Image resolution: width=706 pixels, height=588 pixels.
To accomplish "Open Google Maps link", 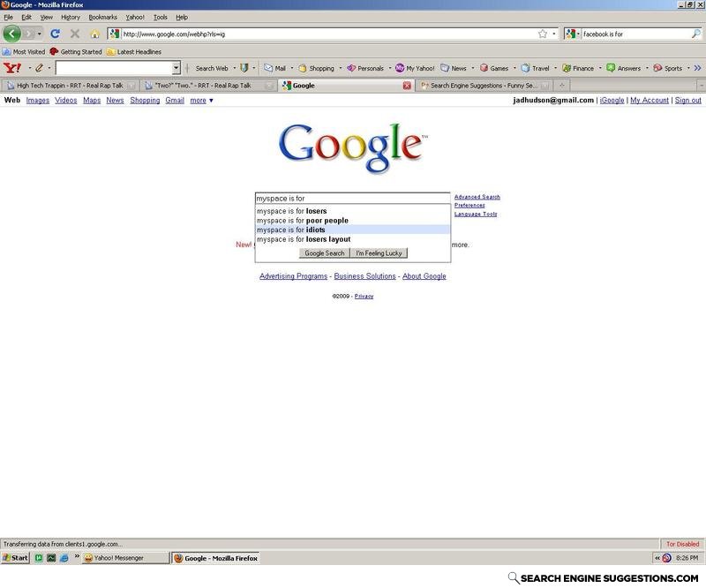I will (x=92, y=100).
